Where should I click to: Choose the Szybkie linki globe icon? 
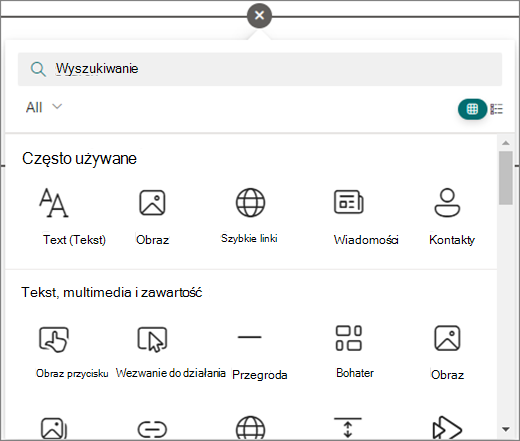250,203
